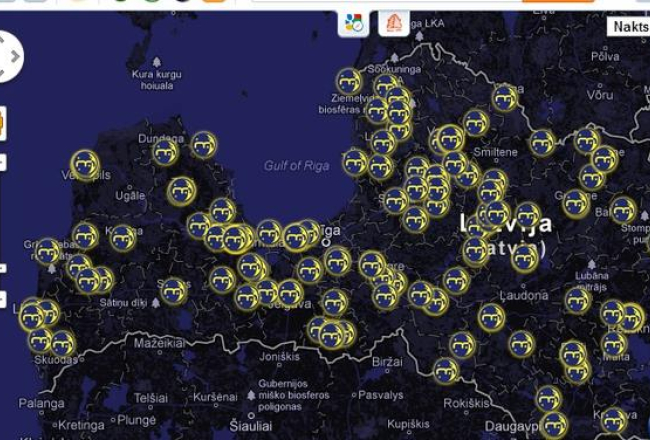Select the marker covering the Valga label

click(x=505, y=99)
